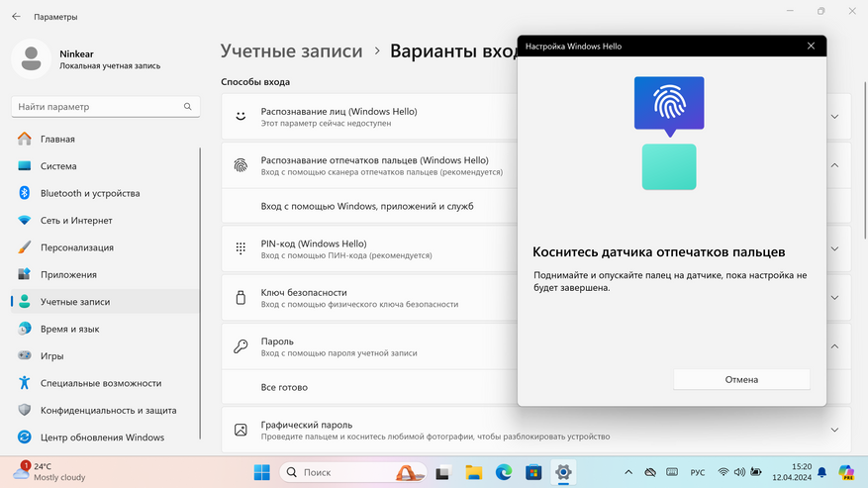Open notification bell in taskbar
868x488 pixels.
click(x=822, y=472)
